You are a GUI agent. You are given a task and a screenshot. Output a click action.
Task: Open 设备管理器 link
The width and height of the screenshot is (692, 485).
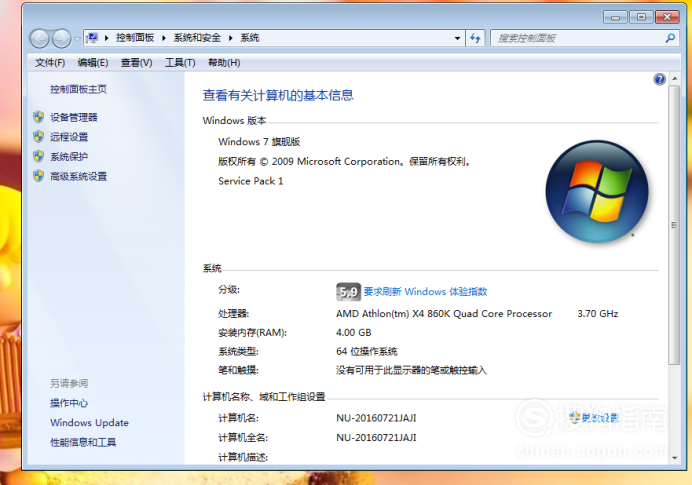74,117
